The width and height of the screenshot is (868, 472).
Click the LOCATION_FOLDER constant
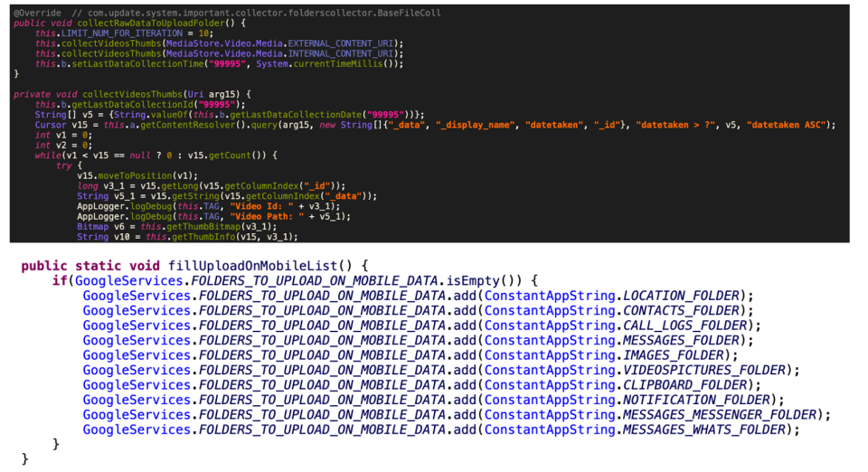click(x=681, y=296)
